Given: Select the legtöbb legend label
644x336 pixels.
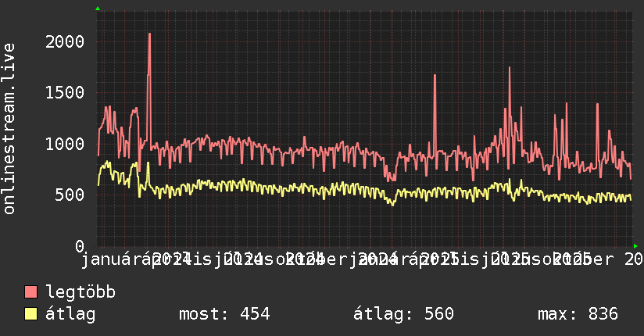Looking at the screenshot, I should [80, 292].
